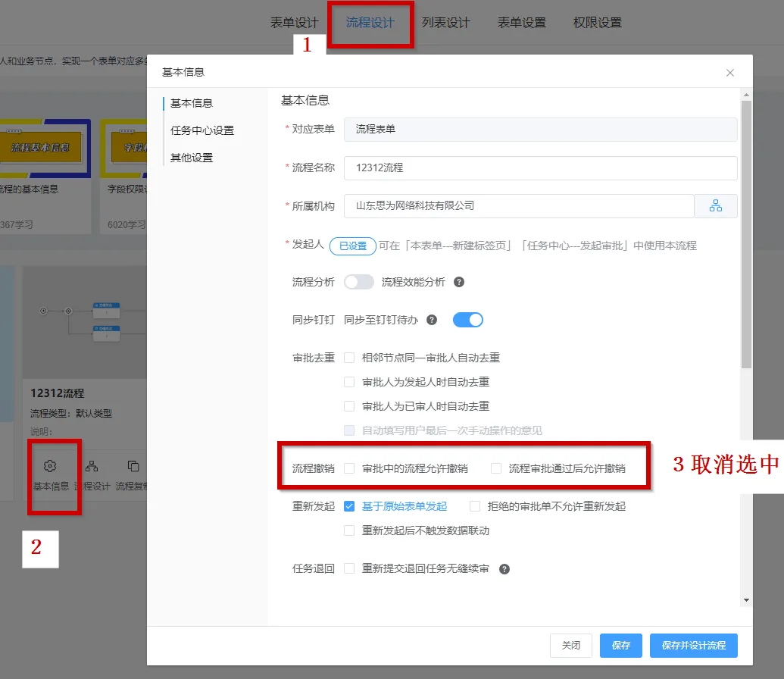Open 其他设置 section in sidebar

[192, 158]
